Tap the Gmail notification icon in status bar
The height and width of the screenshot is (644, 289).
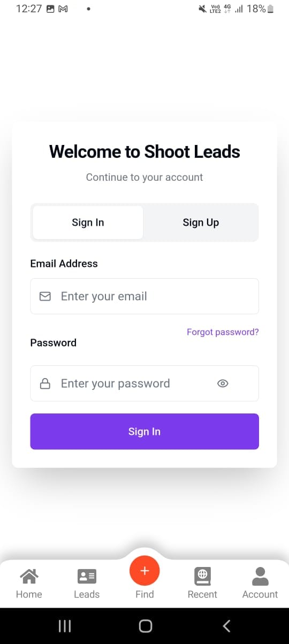63,9
